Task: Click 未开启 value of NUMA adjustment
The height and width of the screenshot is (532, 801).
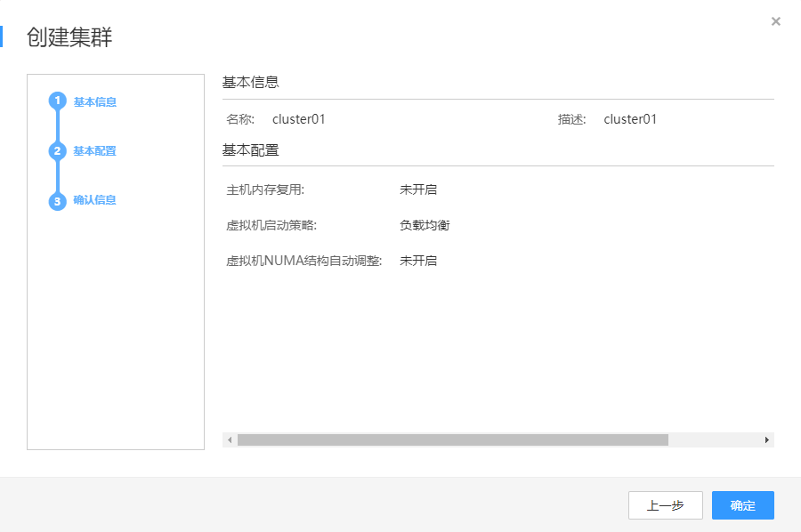Action: [x=418, y=261]
